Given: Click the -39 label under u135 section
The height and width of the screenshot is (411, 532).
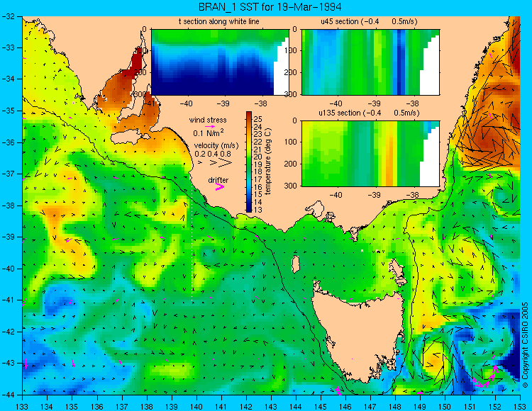Looking at the screenshot, I should [x=375, y=195].
